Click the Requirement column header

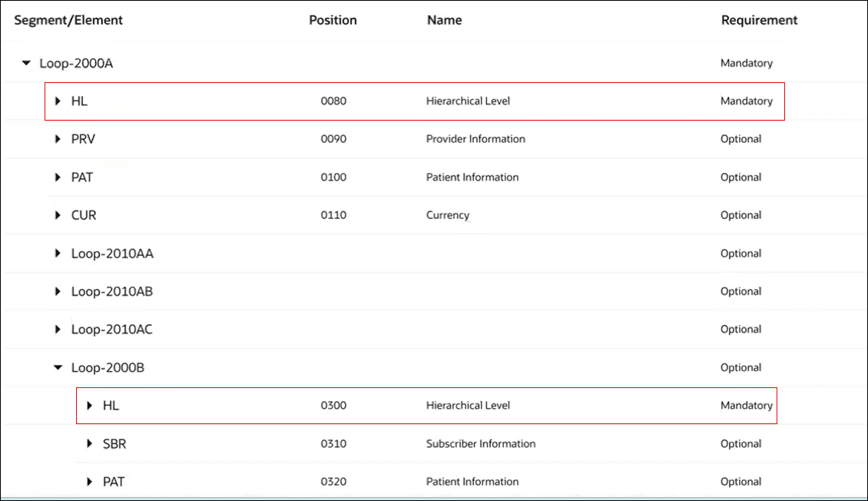tap(759, 20)
